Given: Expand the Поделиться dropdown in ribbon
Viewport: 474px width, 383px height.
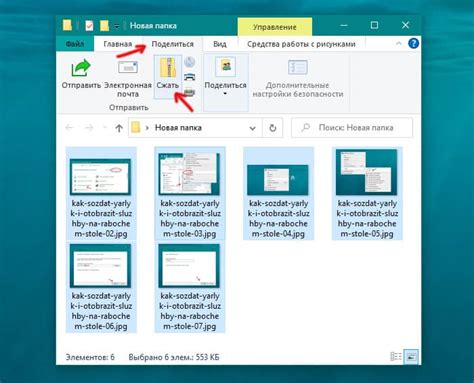Looking at the screenshot, I should (x=225, y=94).
